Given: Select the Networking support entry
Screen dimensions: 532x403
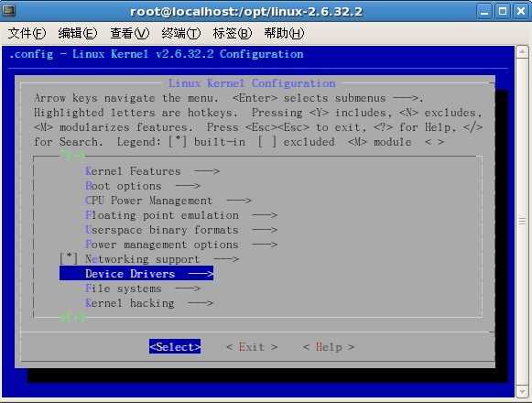Looking at the screenshot, I should (149, 259).
